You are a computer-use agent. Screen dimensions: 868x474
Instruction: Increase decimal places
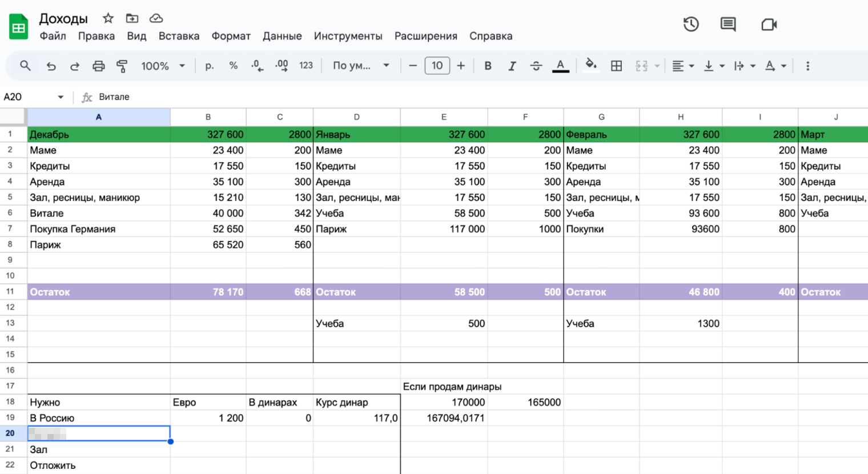(x=282, y=66)
